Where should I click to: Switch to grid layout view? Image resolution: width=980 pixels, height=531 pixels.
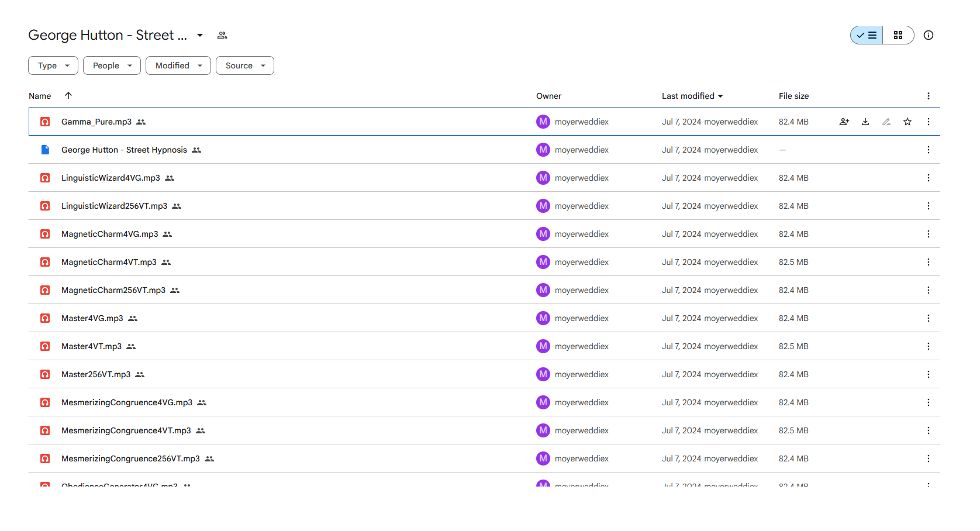coord(898,35)
